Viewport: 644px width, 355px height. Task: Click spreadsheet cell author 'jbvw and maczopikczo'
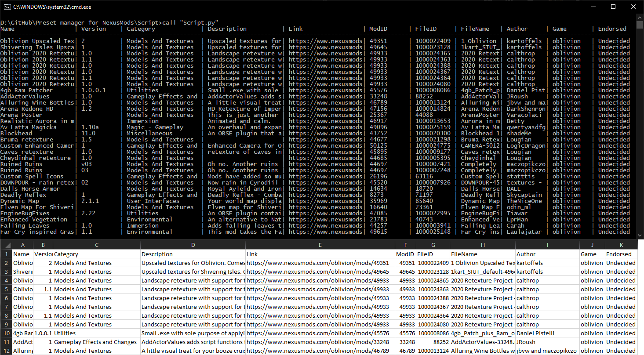click(x=547, y=351)
